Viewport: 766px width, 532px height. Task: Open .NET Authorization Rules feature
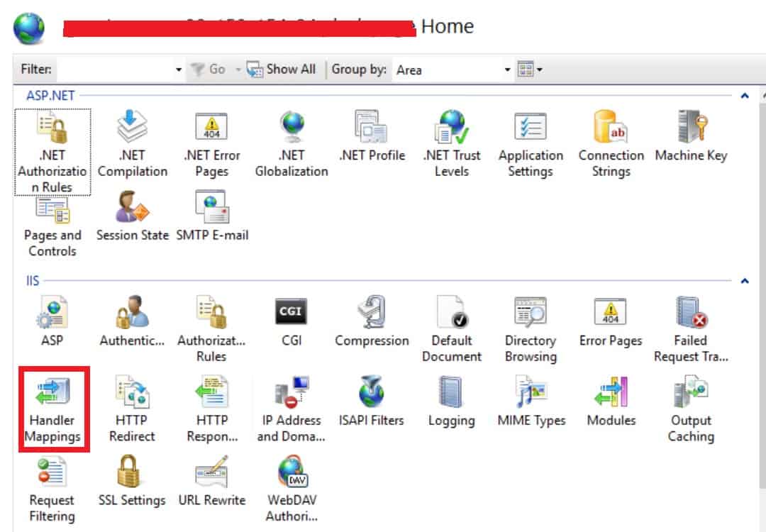click(x=52, y=152)
